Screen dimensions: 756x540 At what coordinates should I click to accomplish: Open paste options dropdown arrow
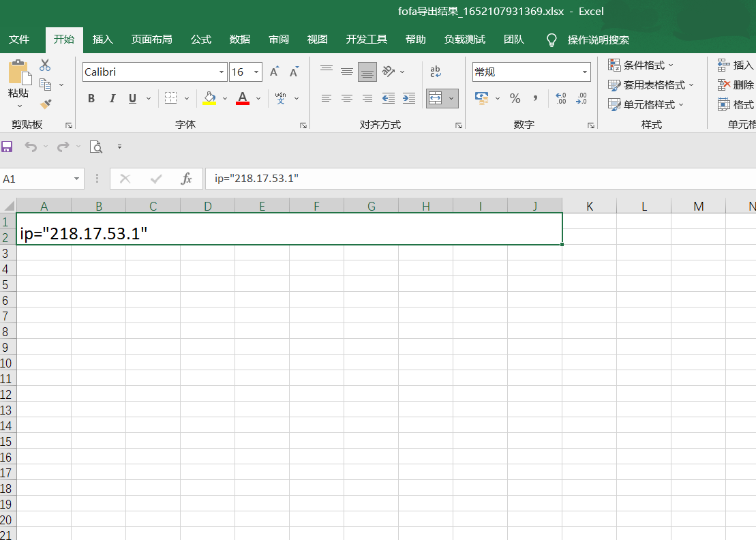coord(20,106)
